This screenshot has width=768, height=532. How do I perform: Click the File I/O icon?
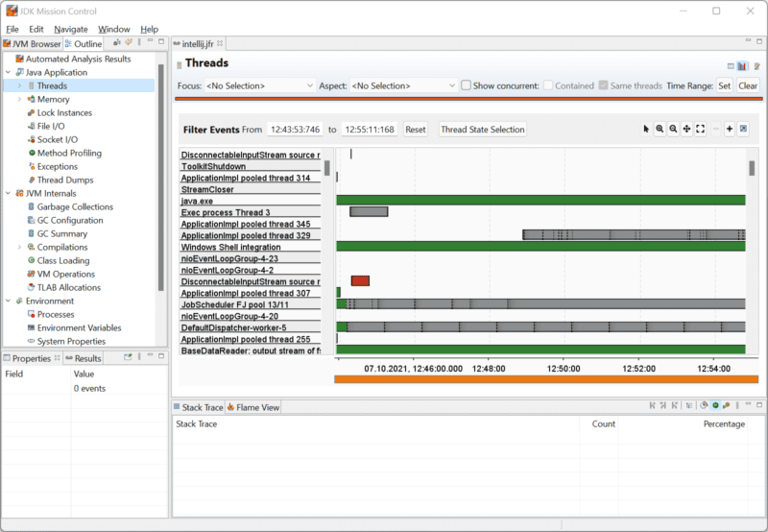pos(32,126)
